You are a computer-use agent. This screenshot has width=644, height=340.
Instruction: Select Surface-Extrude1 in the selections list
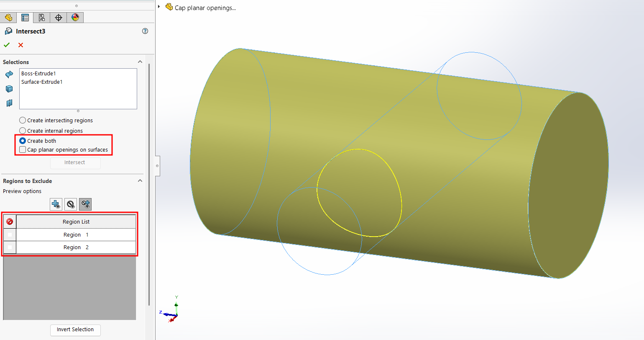coord(42,82)
